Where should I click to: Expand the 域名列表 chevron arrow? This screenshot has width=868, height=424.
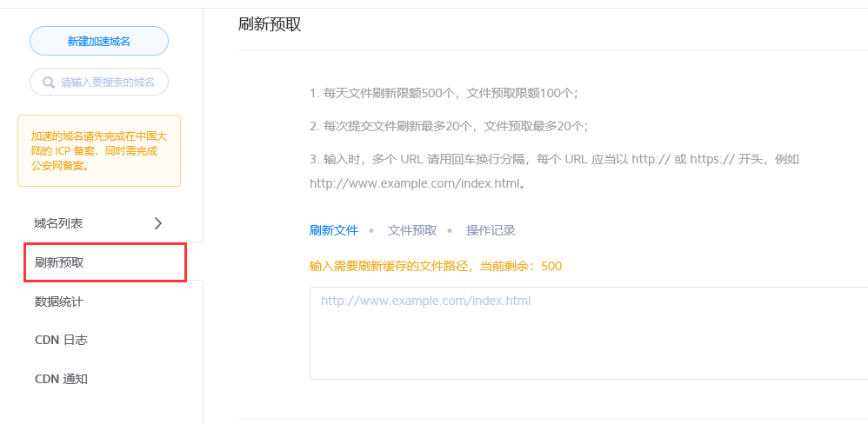[158, 223]
